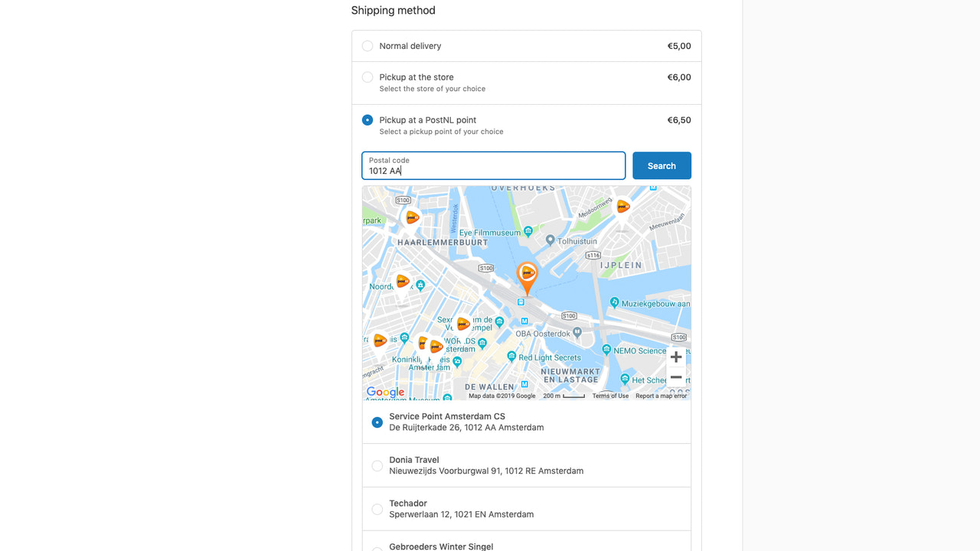This screenshot has width=980, height=551.
Task: Select Donia Travel pickup point
Action: 377,465
